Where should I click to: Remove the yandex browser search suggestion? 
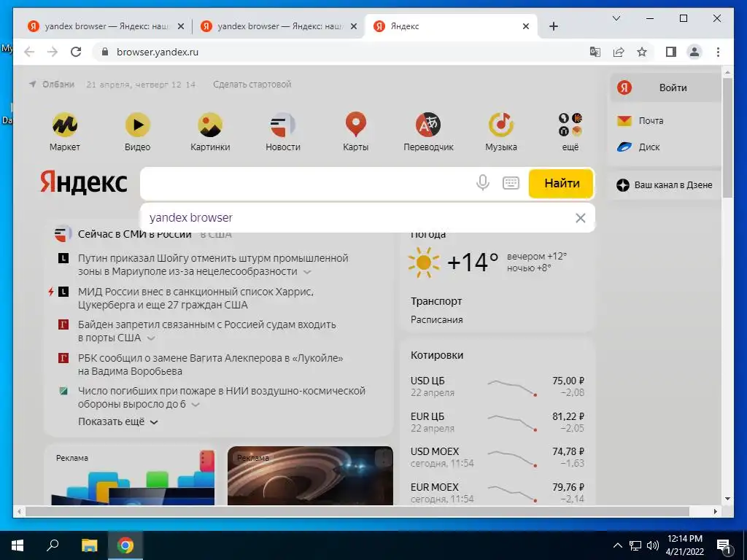[580, 218]
